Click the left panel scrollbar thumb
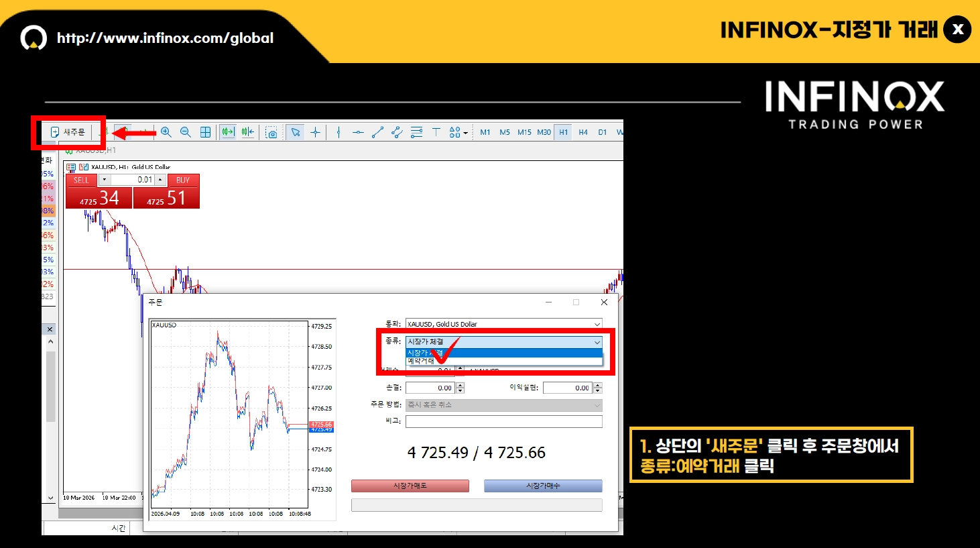 pos(50,386)
